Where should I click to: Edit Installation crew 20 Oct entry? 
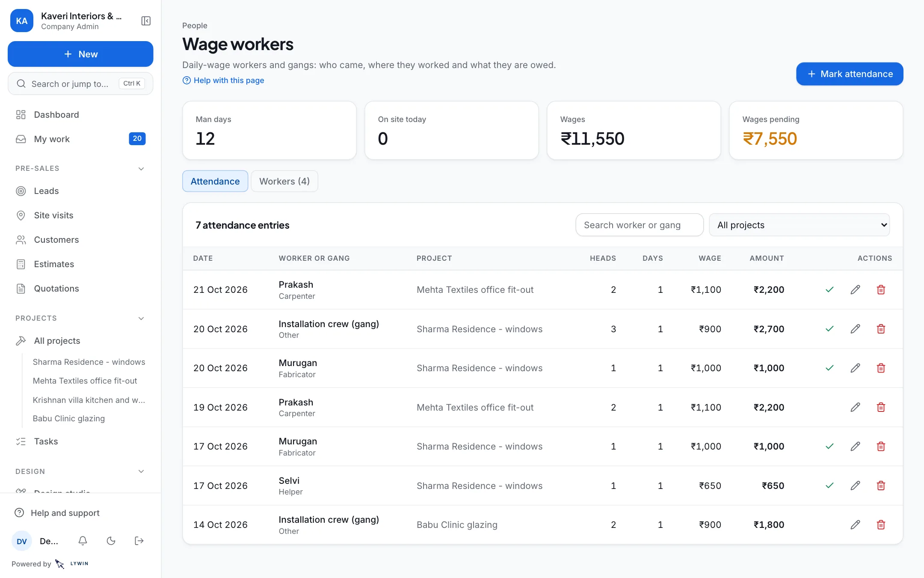(855, 329)
